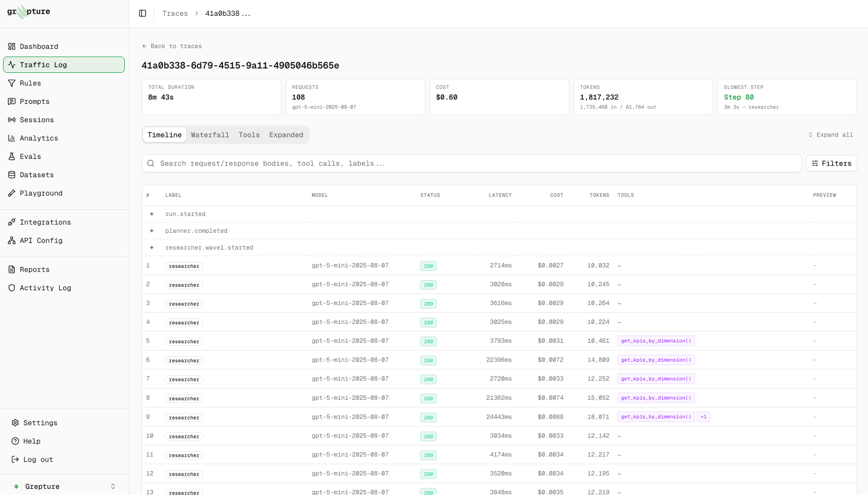Image resolution: width=868 pixels, height=495 pixels.
Task: Click the Traces breadcrumb link
Action: [x=175, y=13]
